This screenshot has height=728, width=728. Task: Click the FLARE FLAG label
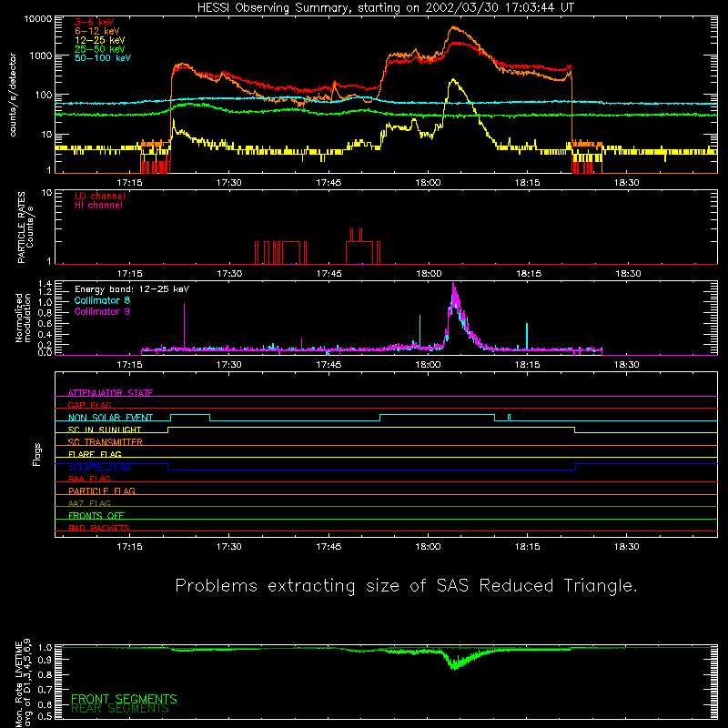pyautogui.click(x=95, y=454)
